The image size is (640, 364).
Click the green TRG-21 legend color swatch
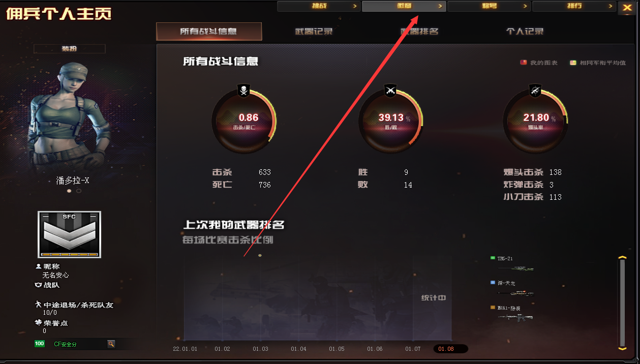pyautogui.click(x=493, y=258)
